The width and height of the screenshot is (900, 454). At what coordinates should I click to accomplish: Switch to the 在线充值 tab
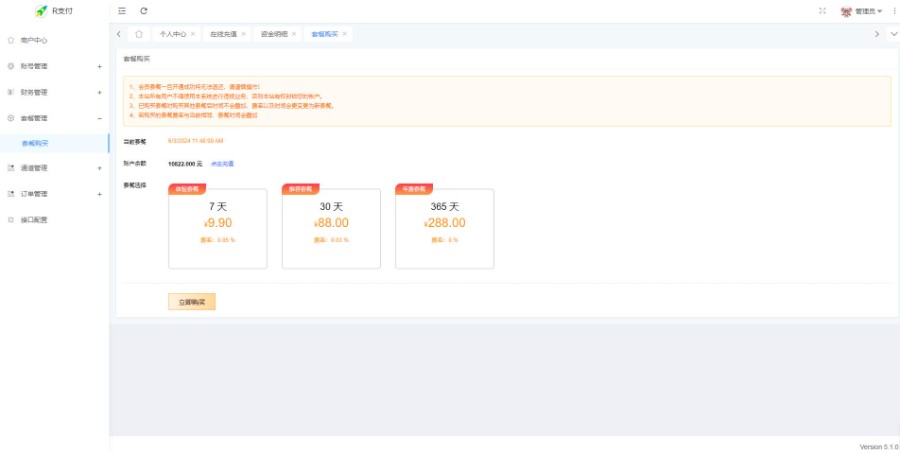[223, 34]
